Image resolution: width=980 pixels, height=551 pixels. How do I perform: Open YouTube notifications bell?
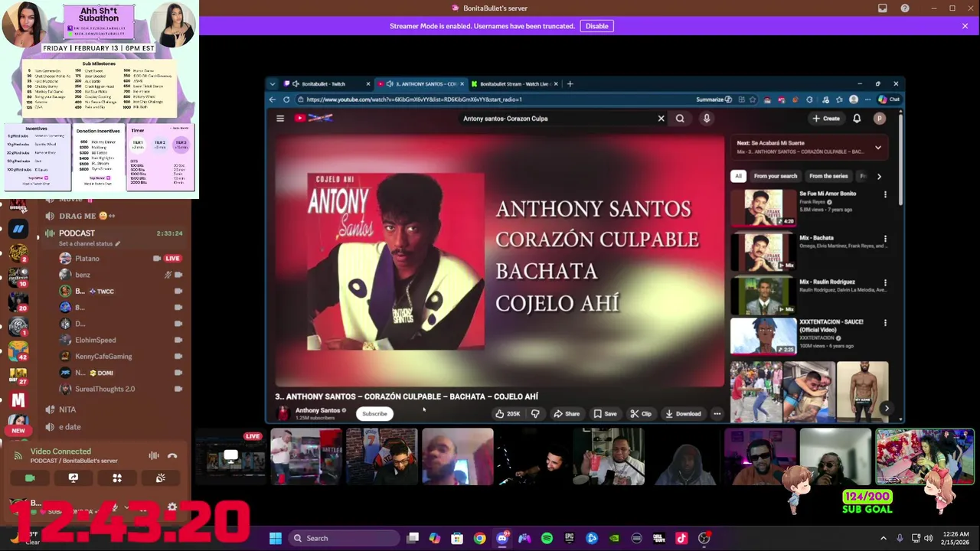click(857, 119)
